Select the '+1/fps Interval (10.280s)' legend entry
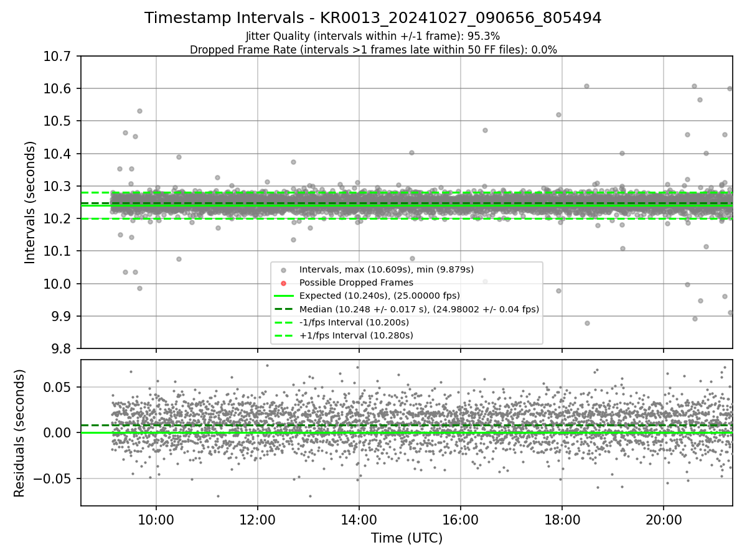This screenshot has width=747, height=560. [356, 335]
